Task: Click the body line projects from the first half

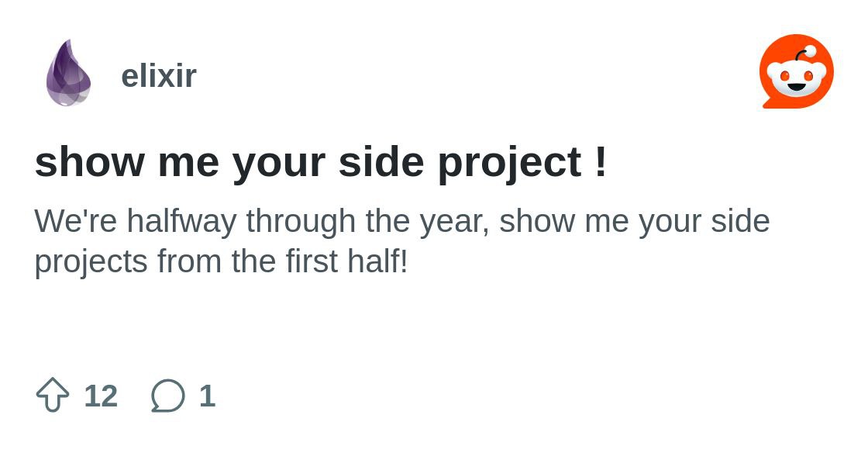Action: pyautogui.click(x=222, y=261)
